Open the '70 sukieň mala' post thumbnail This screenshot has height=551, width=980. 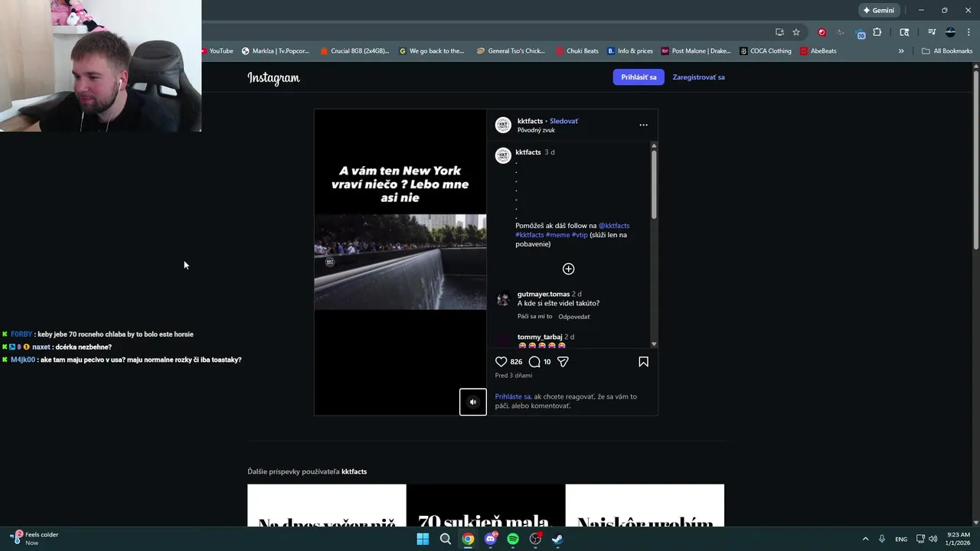[485, 505]
